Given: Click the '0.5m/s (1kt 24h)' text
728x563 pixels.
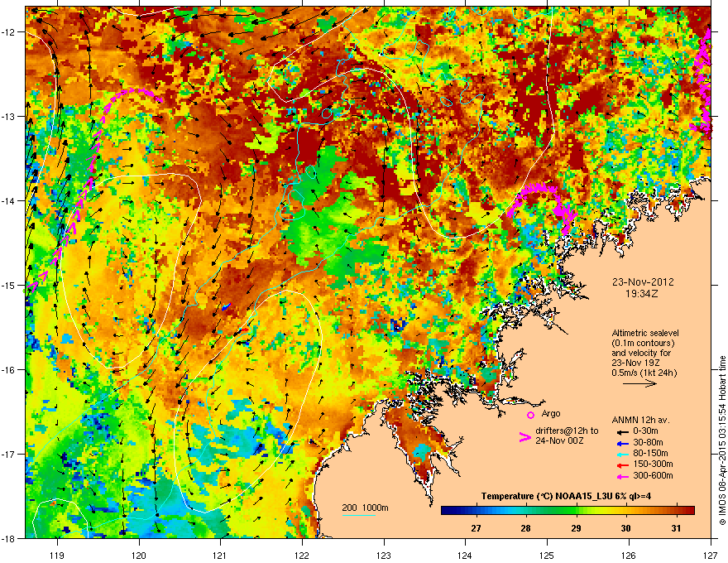Looking at the screenshot, I should 644,373.
